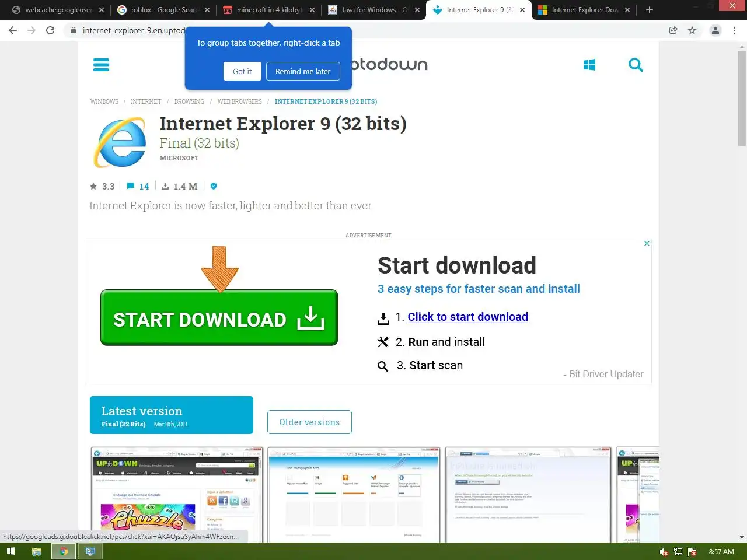Click the browser forward arrow
Image resolution: width=747 pixels, height=560 pixels.
point(32,30)
